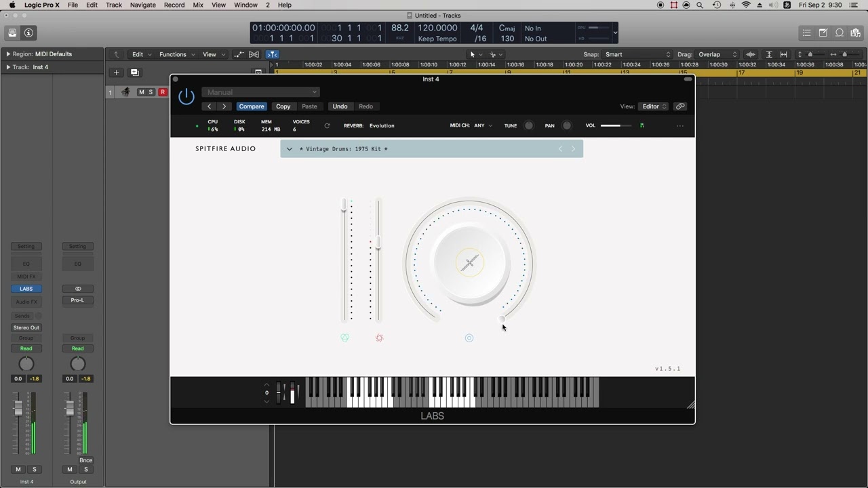Click the duplicate track icon

pos(134,73)
